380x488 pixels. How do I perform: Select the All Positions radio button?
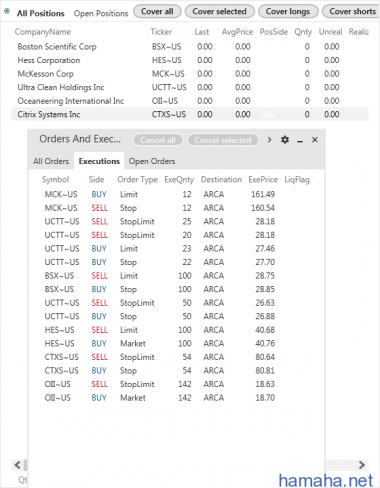(7, 11)
